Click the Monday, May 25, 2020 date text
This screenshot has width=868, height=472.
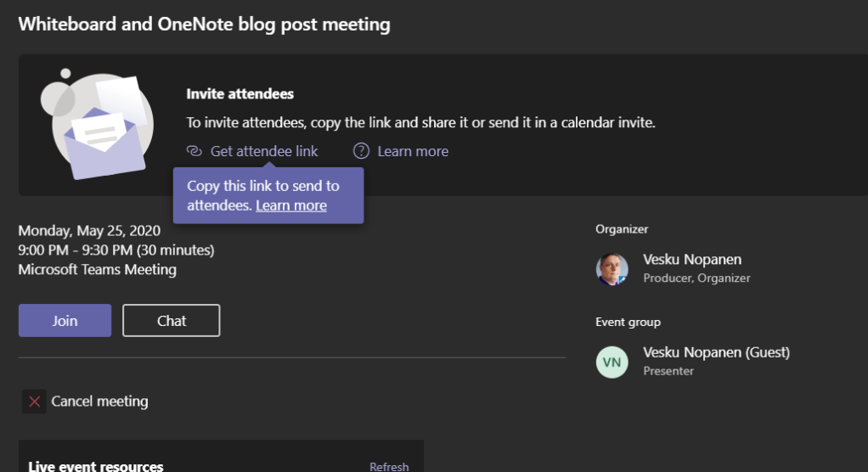tap(89, 230)
